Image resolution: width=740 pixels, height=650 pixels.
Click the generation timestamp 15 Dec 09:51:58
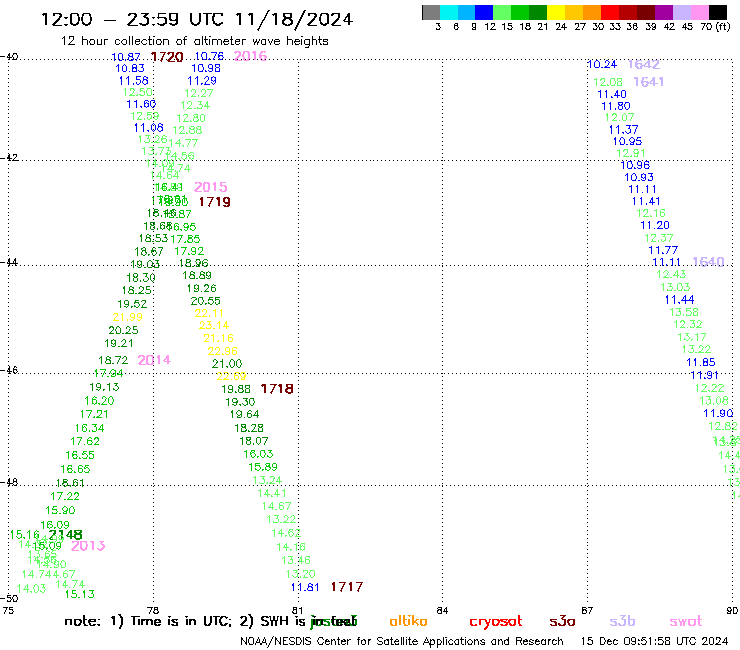tap(626, 641)
